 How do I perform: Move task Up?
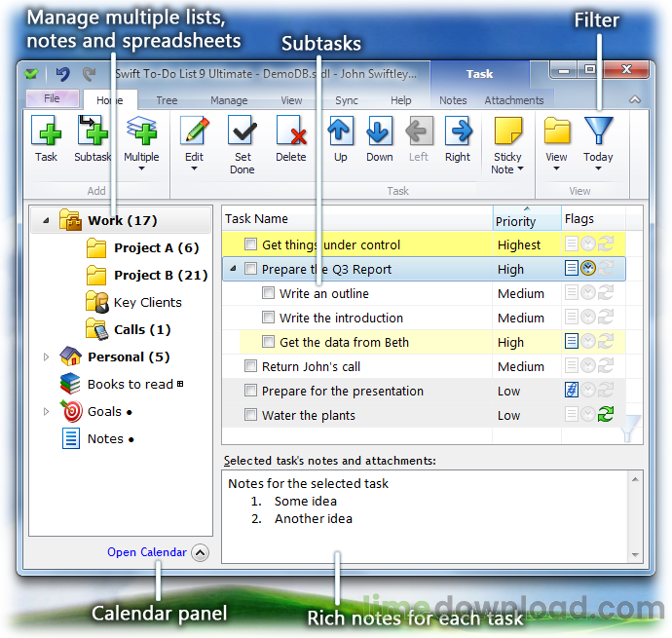340,138
